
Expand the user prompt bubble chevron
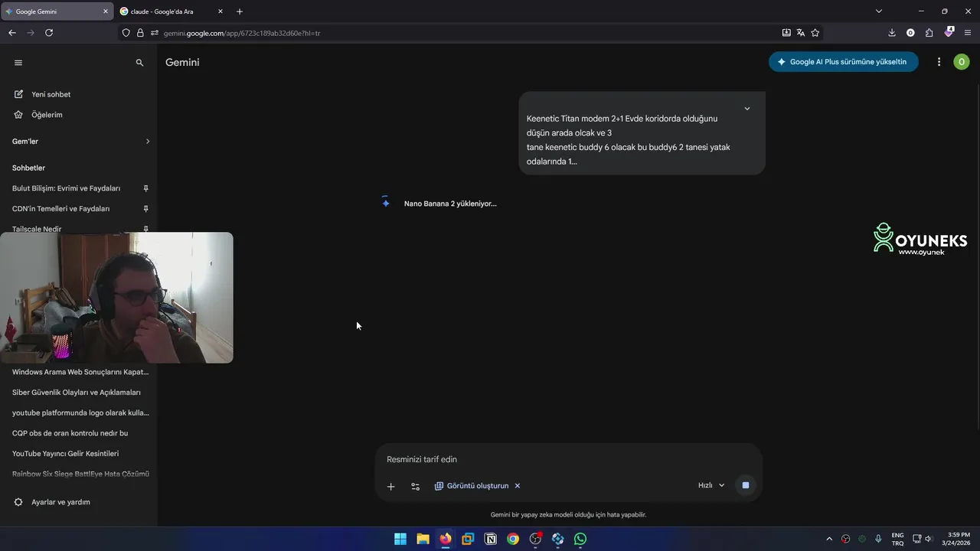pyautogui.click(x=747, y=109)
